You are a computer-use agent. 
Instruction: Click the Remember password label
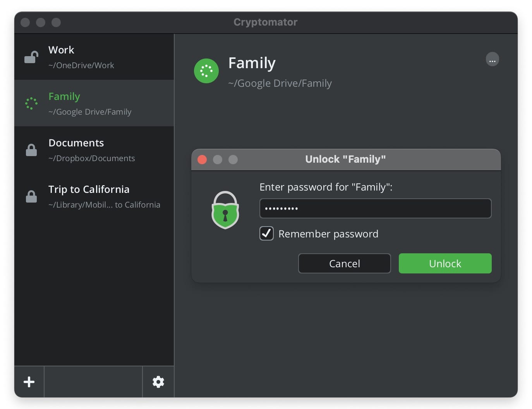click(x=328, y=234)
